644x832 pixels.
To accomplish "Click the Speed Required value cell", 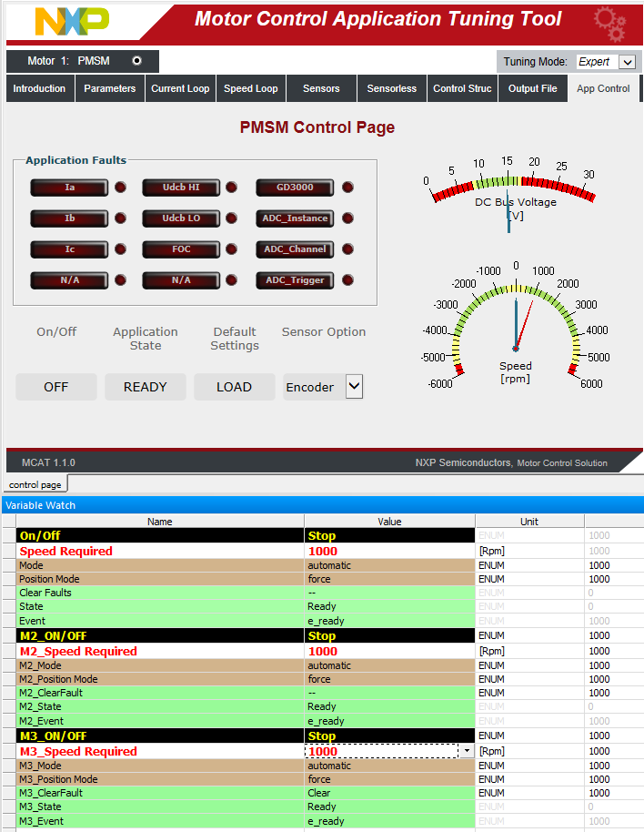I will (389, 552).
